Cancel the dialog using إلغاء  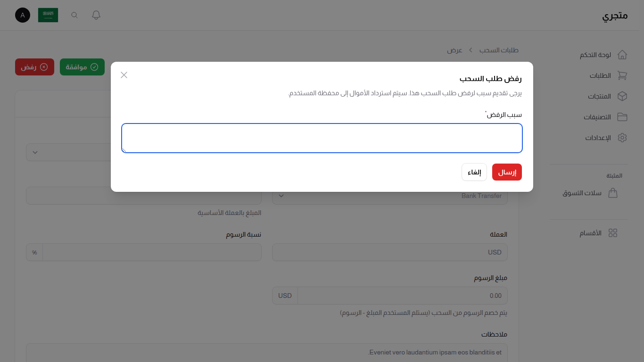[x=474, y=172]
